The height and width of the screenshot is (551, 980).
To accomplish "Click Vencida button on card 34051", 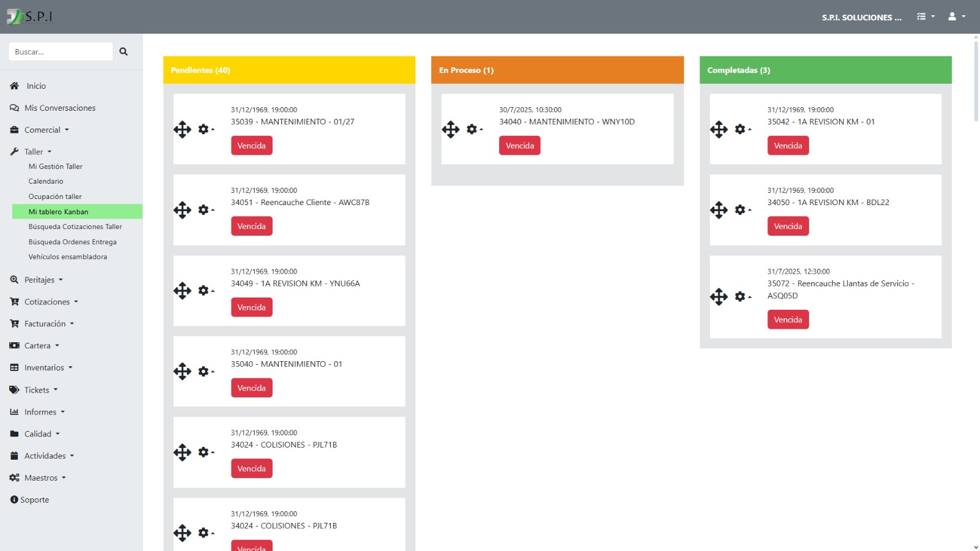I will click(252, 227).
